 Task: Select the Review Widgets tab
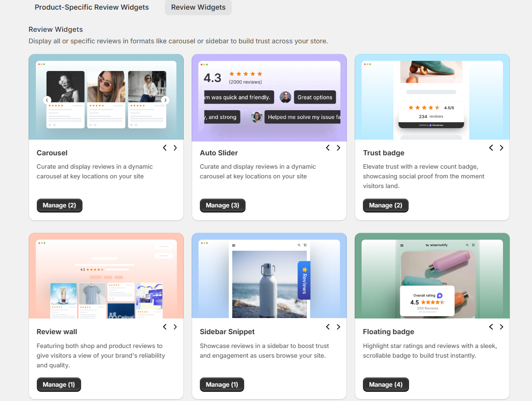(198, 7)
